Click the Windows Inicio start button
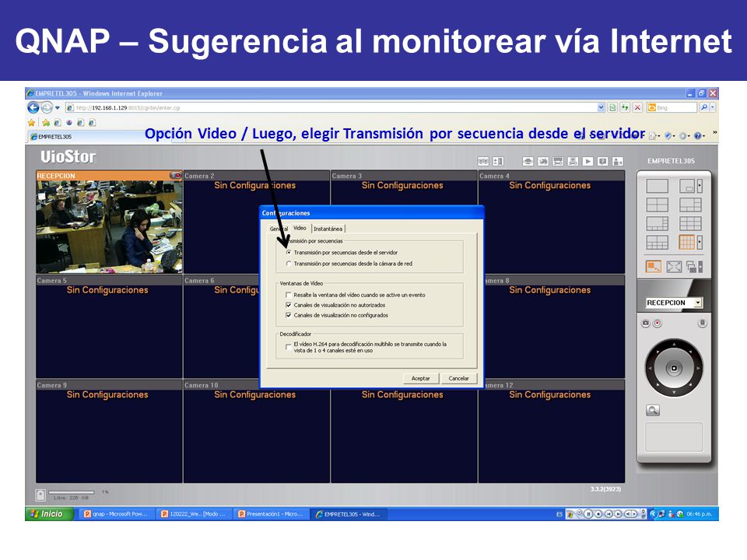The height and width of the screenshot is (560, 747). (x=50, y=514)
